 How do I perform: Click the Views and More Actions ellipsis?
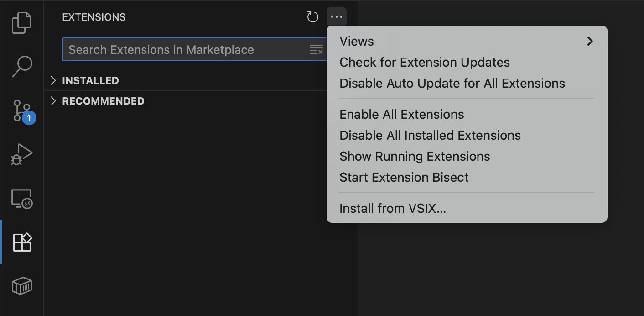pos(337,17)
